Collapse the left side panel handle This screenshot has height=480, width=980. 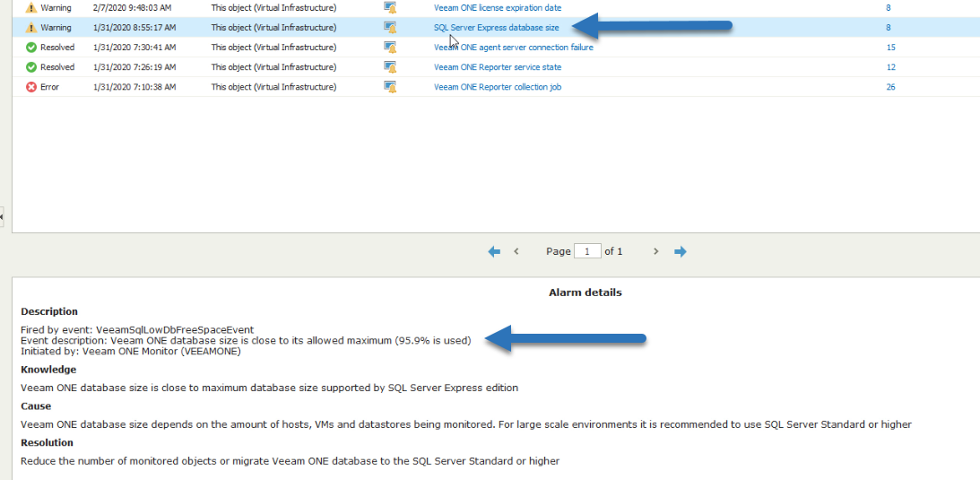[x=2, y=217]
